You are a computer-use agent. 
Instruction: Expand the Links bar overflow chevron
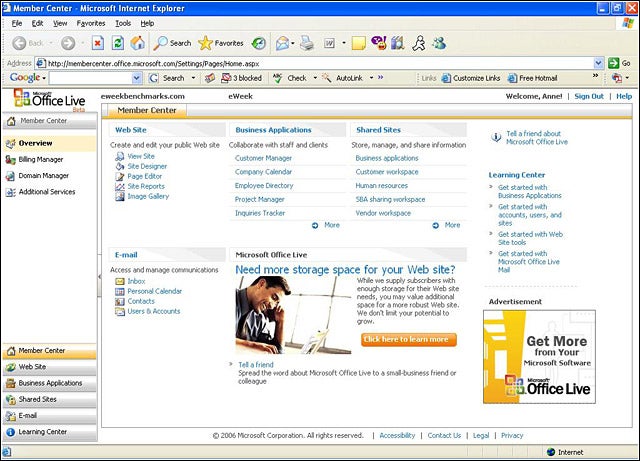pyautogui.click(x=595, y=76)
